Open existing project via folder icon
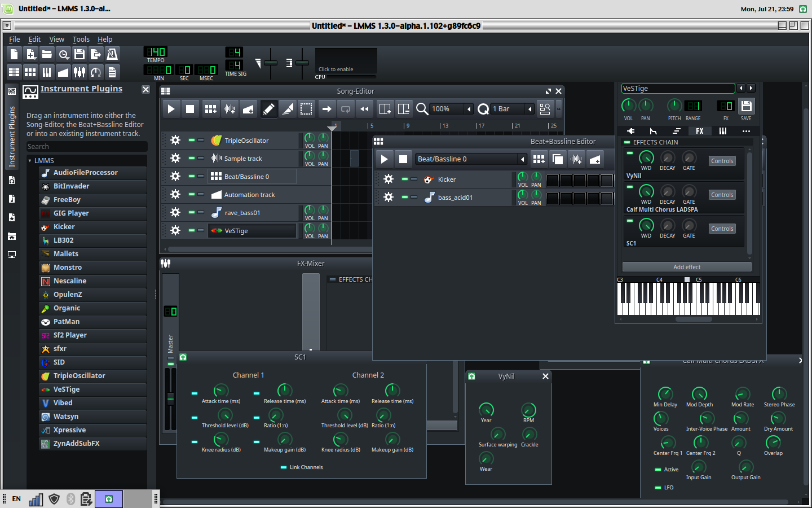This screenshot has width=812, height=508. [x=47, y=54]
